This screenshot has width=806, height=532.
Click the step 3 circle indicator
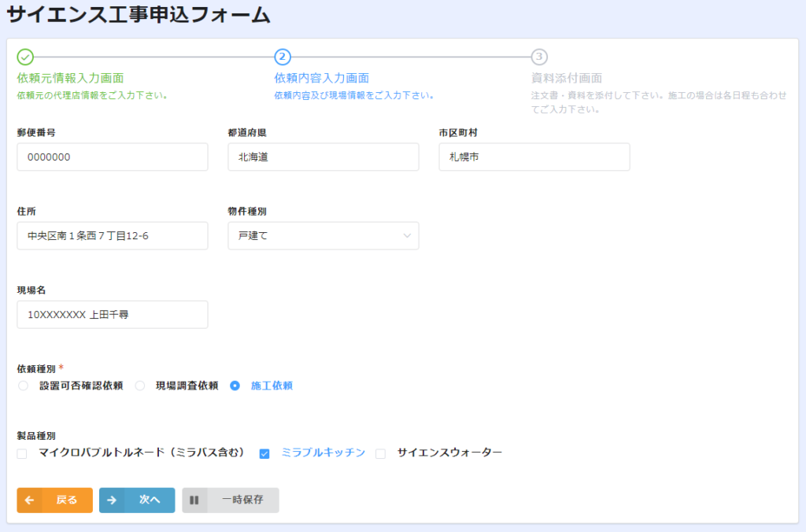tap(539, 57)
